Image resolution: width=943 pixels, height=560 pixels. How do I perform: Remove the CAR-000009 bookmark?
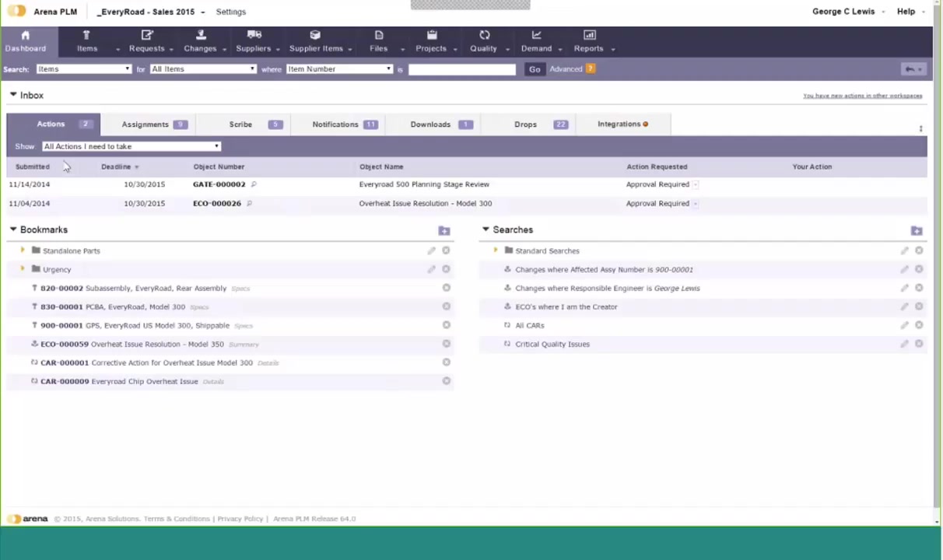(446, 381)
